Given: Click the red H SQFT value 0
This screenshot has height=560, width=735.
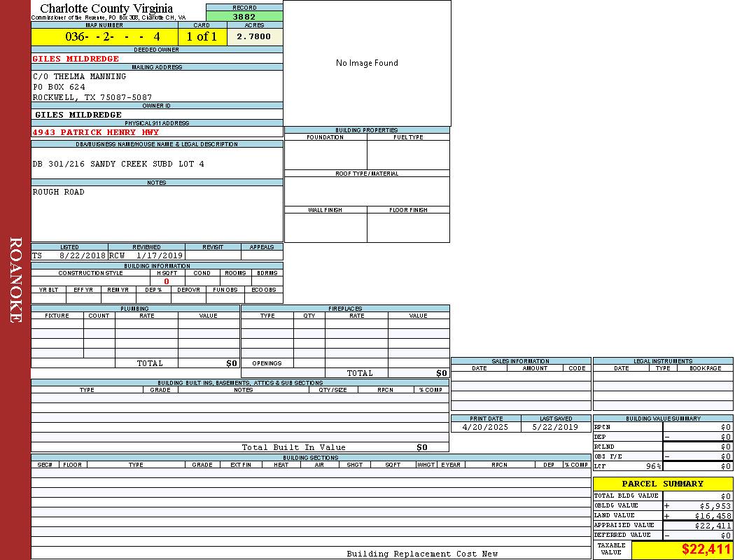Looking at the screenshot, I should click(x=167, y=281).
